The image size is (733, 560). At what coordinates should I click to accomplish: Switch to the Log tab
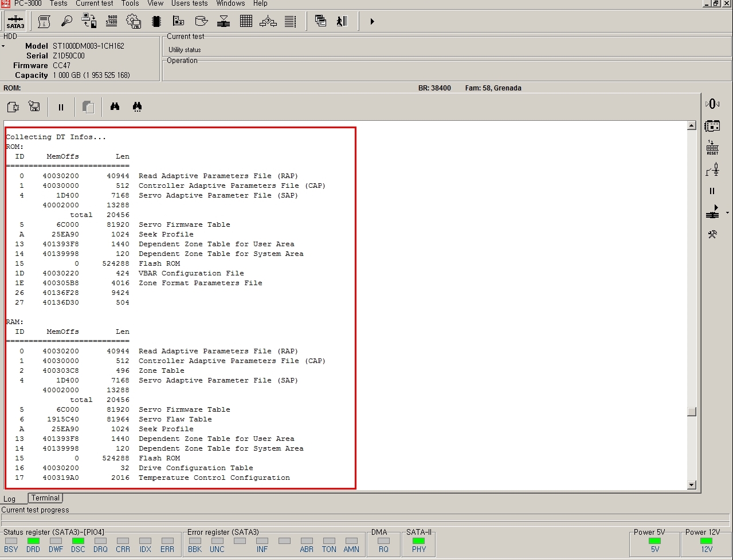click(10, 499)
